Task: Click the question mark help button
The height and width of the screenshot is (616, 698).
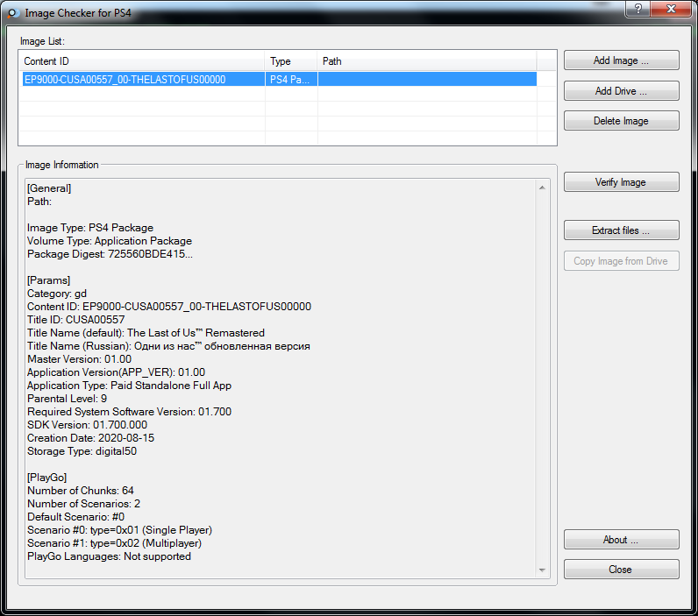Action: click(637, 10)
